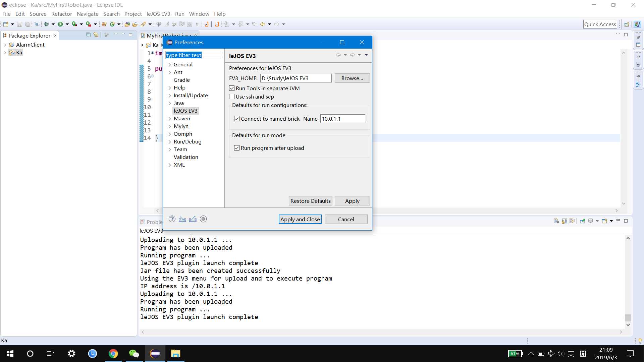Open the Window menu
Image resolution: width=644 pixels, height=362 pixels.
coord(199,14)
